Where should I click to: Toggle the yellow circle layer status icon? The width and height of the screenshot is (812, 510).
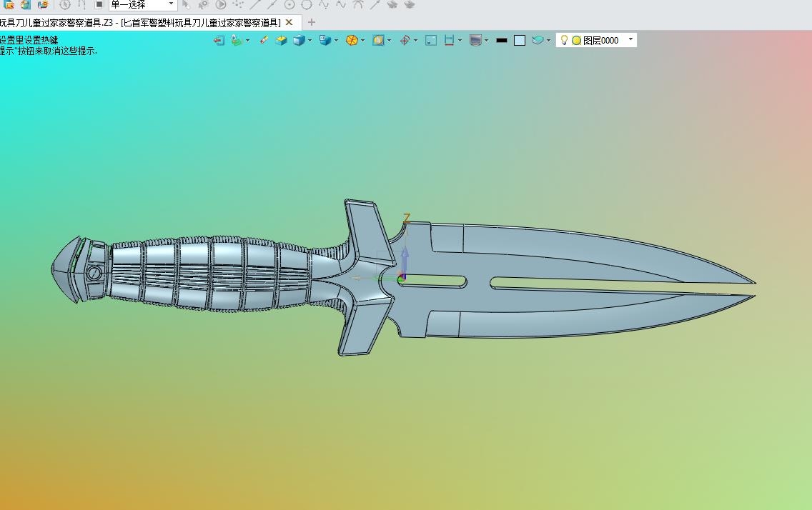coord(576,40)
